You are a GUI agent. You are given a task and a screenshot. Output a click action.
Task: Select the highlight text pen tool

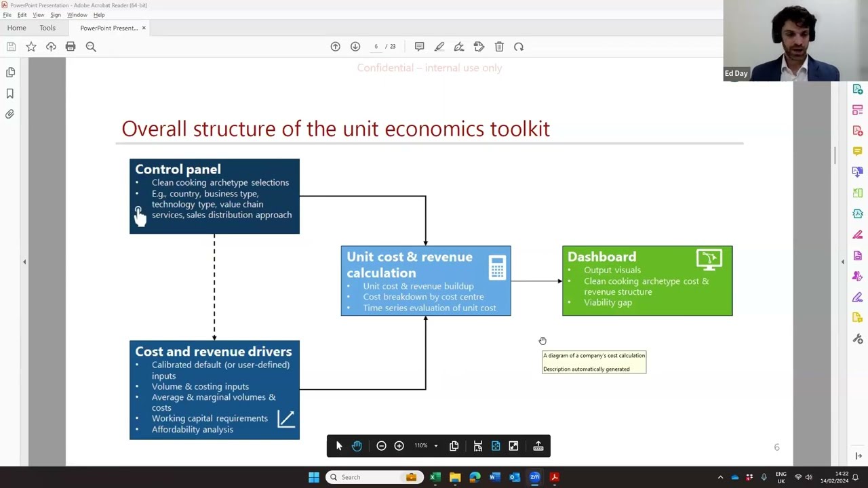[x=439, y=47]
